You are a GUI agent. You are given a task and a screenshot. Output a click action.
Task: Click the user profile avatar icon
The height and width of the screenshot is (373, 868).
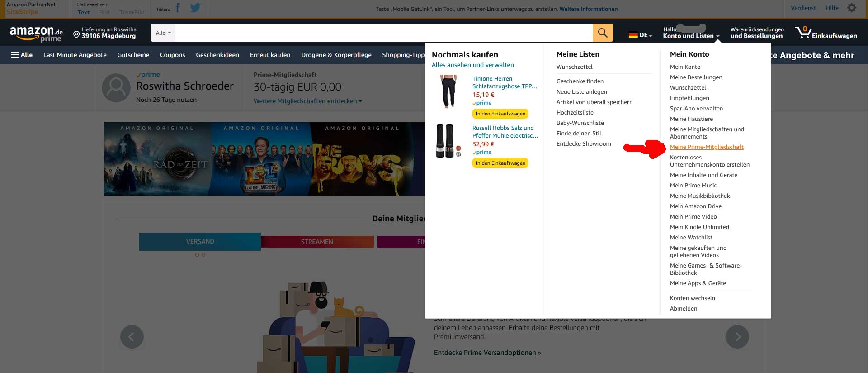tap(116, 88)
